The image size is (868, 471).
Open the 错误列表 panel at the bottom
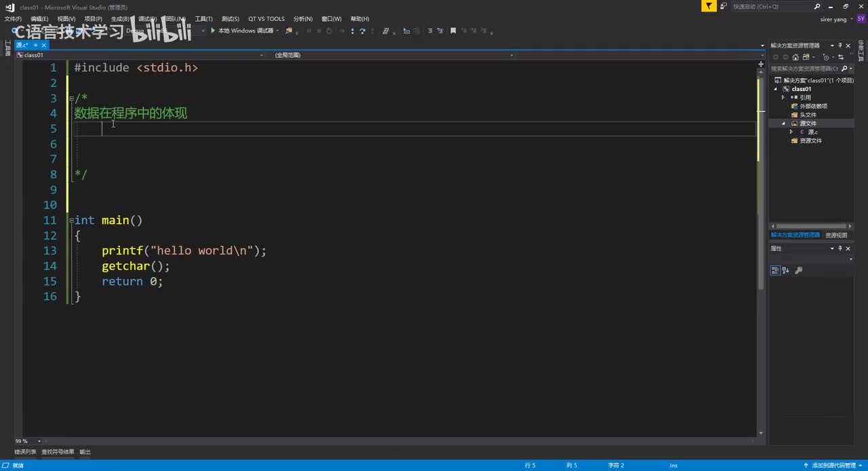26,451
